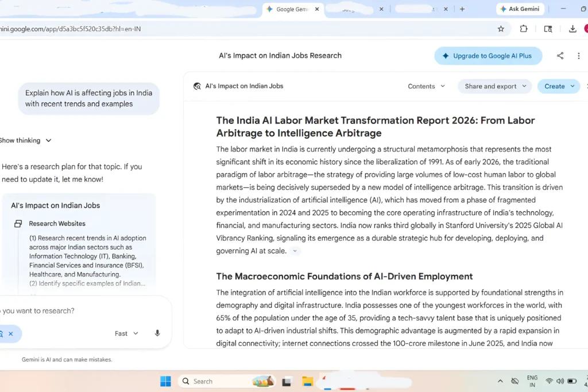Open the Contents dropdown
Screen dimensions: 588x392
pyautogui.click(x=426, y=86)
